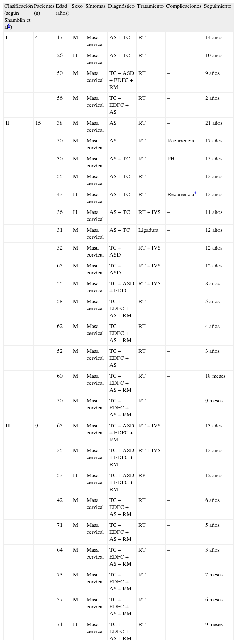Select the Diagnóstico column header
The image size is (237, 644).
[x=121, y=6]
